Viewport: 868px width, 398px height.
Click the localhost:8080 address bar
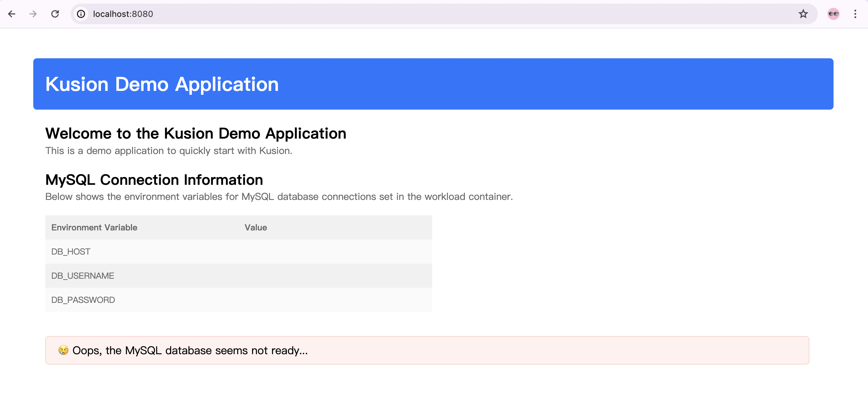pyautogui.click(x=404, y=14)
